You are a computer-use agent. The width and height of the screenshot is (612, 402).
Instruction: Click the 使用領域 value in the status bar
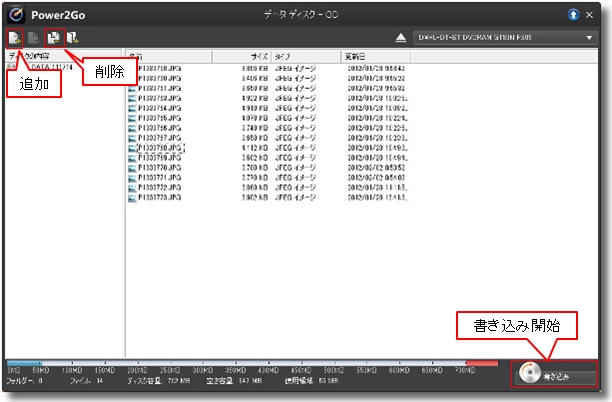(x=311, y=381)
